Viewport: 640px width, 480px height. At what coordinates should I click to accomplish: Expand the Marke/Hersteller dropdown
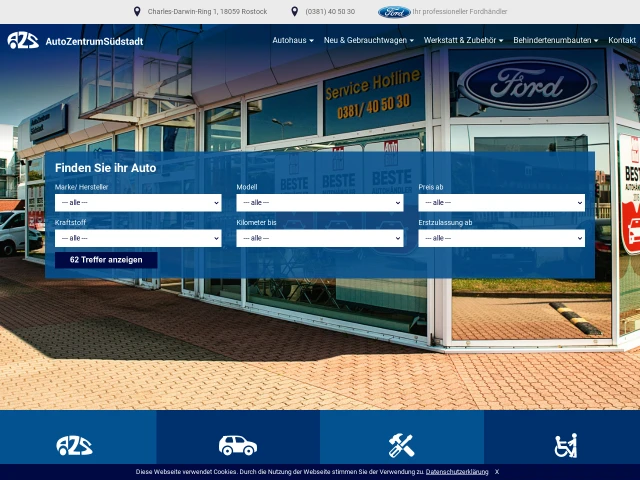tap(138, 203)
